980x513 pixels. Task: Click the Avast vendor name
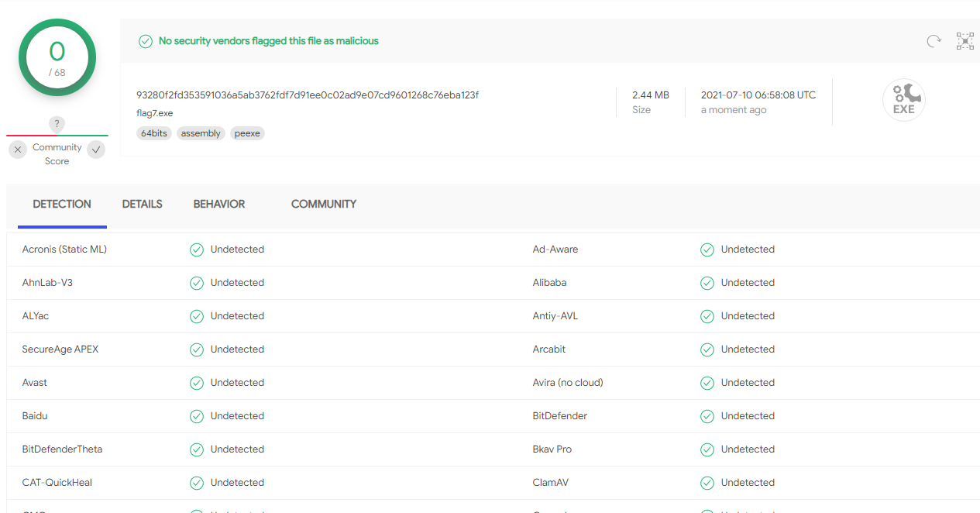[x=35, y=383]
